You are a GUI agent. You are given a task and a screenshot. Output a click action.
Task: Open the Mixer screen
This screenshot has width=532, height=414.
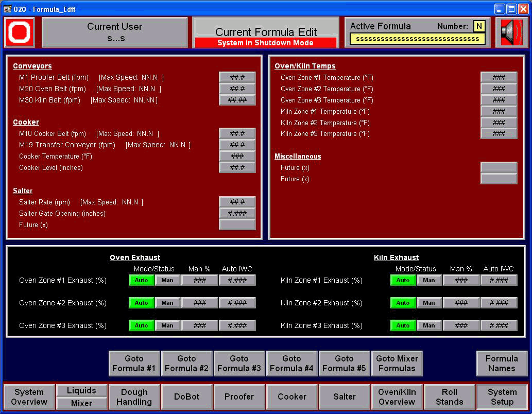point(81,403)
